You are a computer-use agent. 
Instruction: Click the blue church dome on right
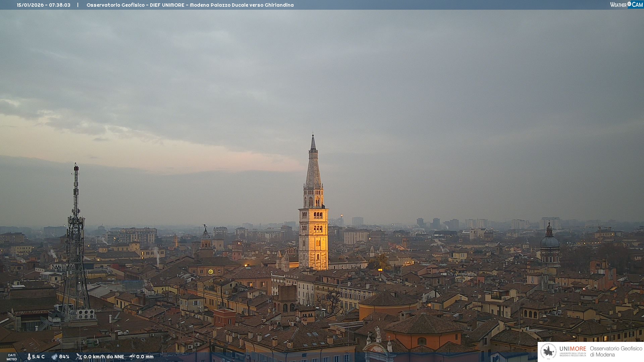[549, 241]
